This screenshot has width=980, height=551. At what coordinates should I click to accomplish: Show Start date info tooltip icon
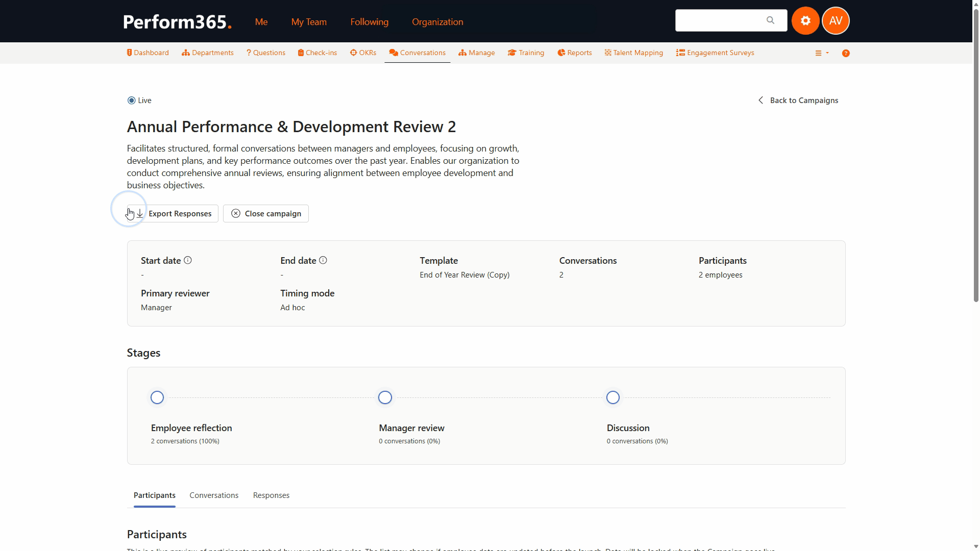(x=188, y=260)
